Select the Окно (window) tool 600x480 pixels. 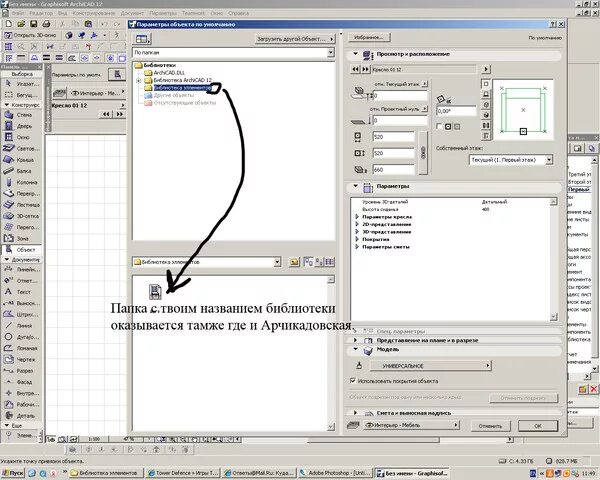(22, 137)
